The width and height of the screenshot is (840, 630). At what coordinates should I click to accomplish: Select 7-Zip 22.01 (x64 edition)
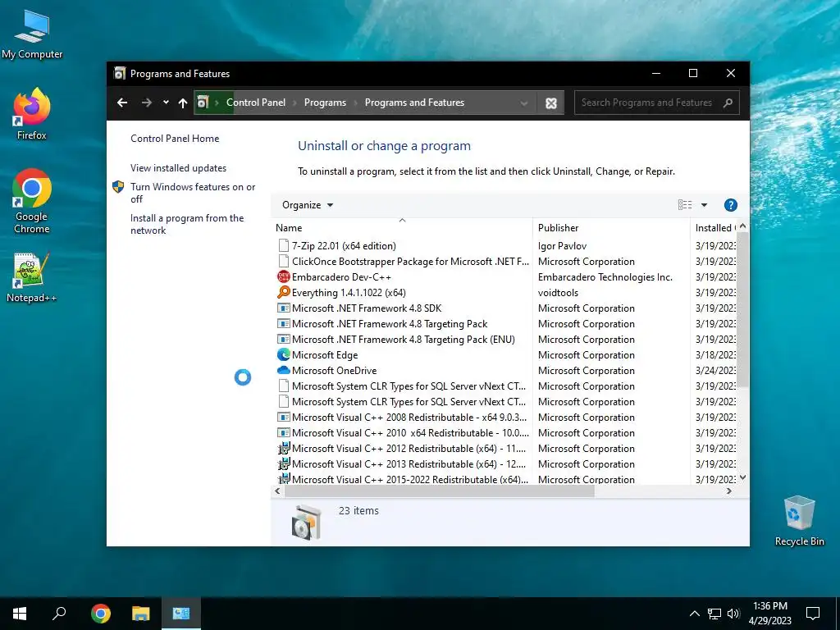pos(344,245)
